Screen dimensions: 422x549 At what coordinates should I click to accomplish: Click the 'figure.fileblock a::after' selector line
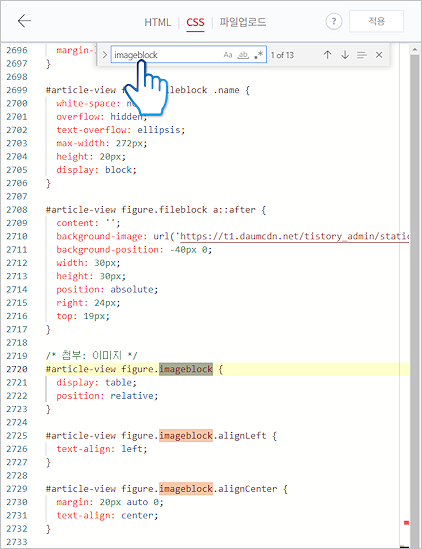(156, 210)
